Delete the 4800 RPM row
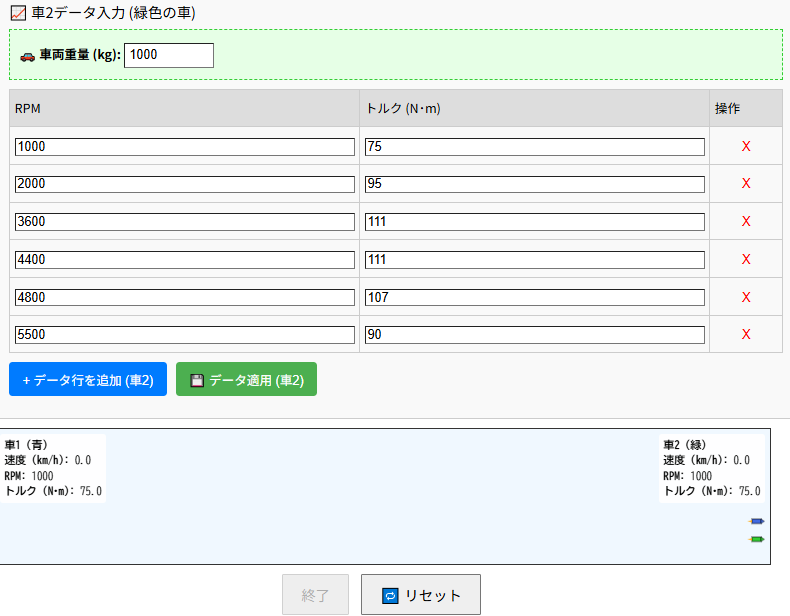Viewport: 790px width, 616px height. (745, 297)
